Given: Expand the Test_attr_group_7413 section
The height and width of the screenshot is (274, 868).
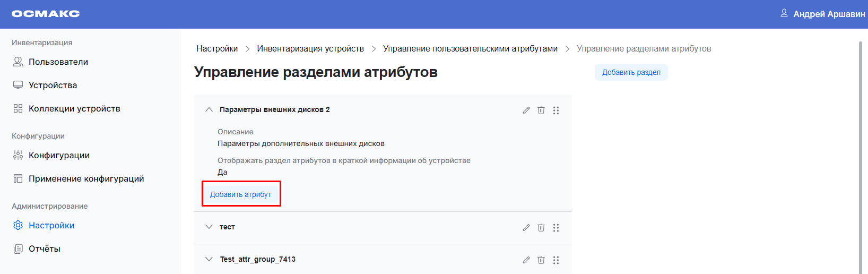Looking at the screenshot, I should point(209,259).
